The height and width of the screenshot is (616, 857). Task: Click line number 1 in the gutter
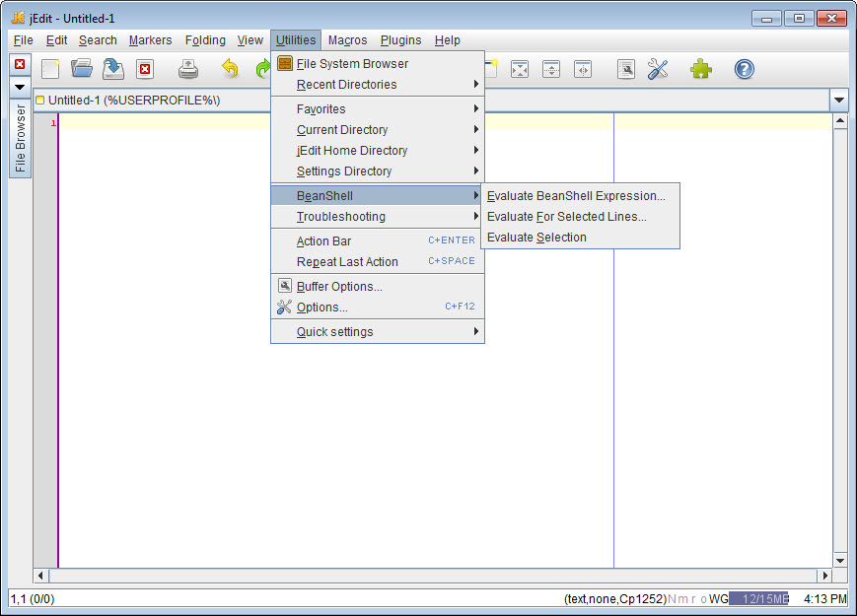point(53,123)
